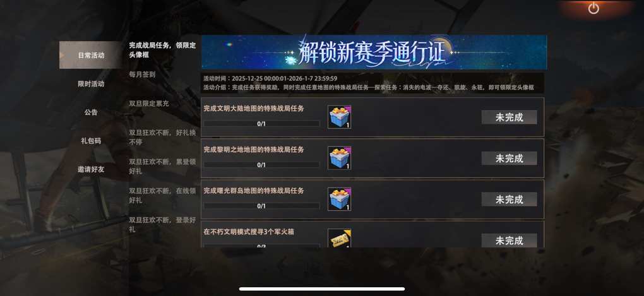Switch to the 限时活动 tab

pos(91,84)
